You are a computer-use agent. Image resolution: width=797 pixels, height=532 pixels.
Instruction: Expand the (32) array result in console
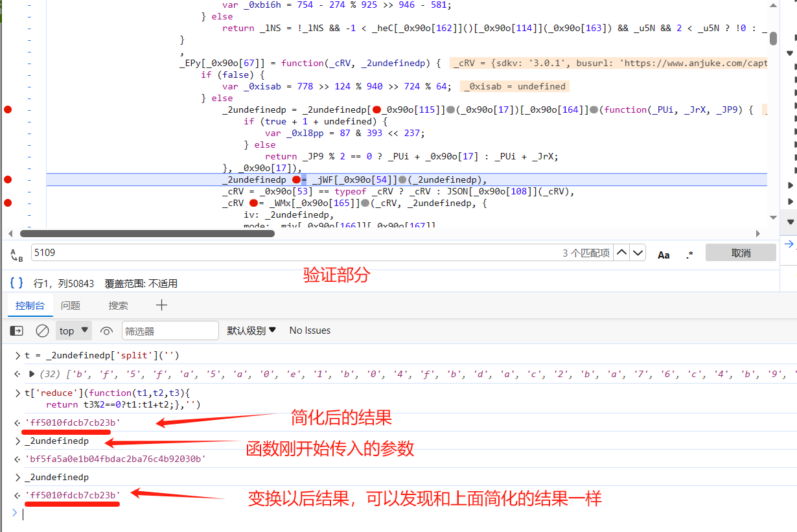tap(32, 374)
